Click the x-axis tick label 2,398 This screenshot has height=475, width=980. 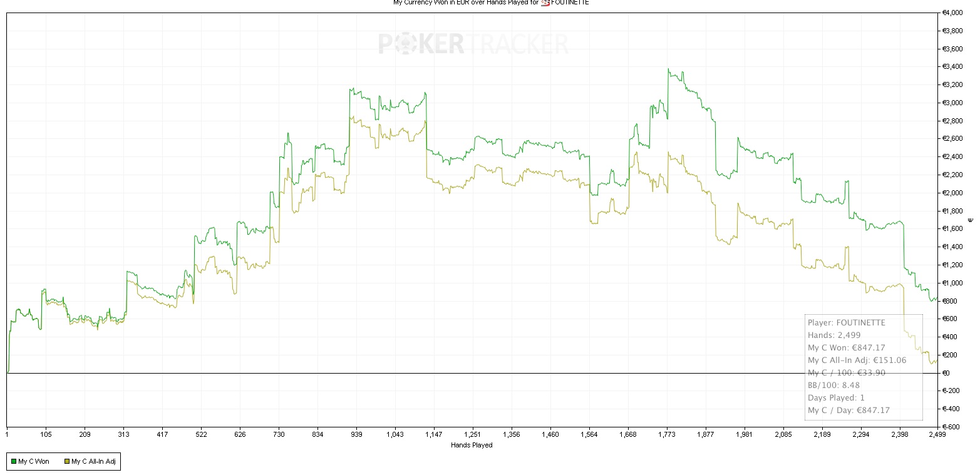click(900, 434)
